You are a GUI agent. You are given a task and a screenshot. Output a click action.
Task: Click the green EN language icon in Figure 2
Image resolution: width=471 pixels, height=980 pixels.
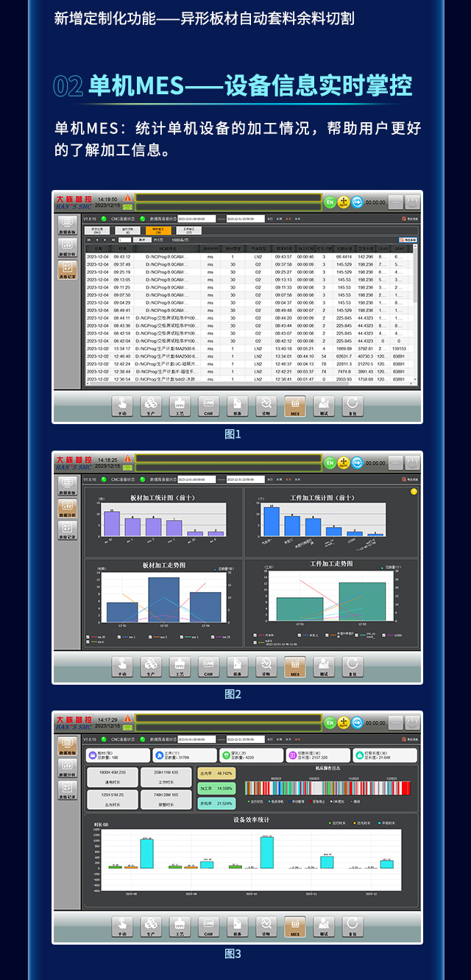[x=330, y=462]
